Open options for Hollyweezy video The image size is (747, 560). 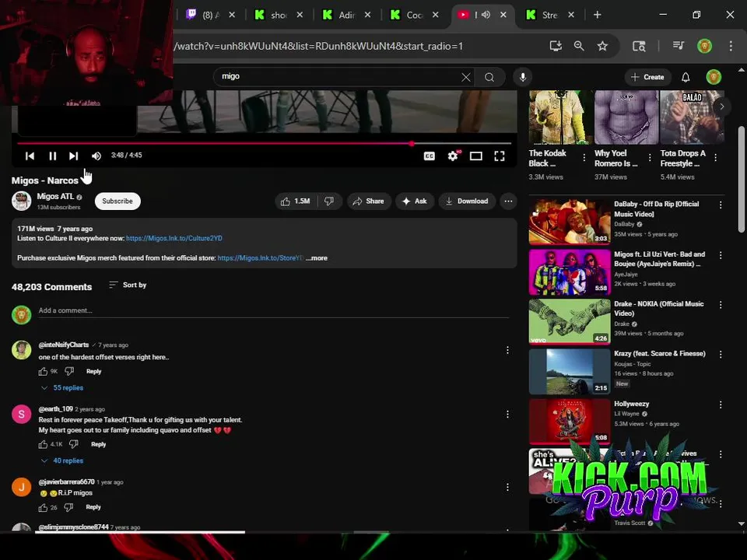pos(721,404)
